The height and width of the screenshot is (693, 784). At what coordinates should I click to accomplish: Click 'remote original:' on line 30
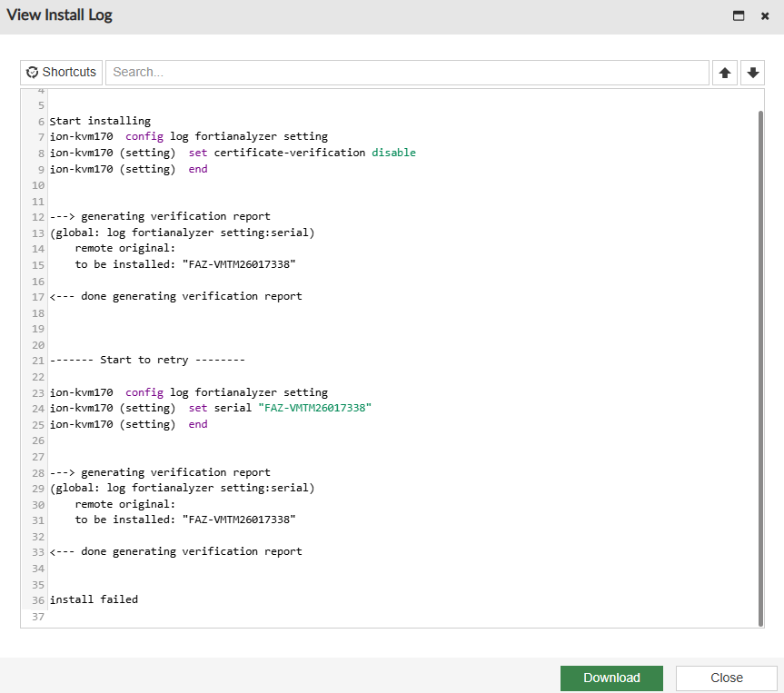point(125,504)
